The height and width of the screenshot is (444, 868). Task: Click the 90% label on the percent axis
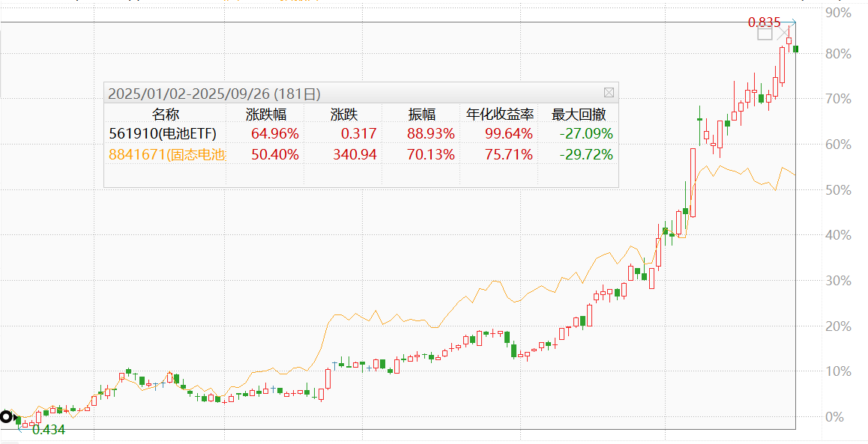coord(837,13)
